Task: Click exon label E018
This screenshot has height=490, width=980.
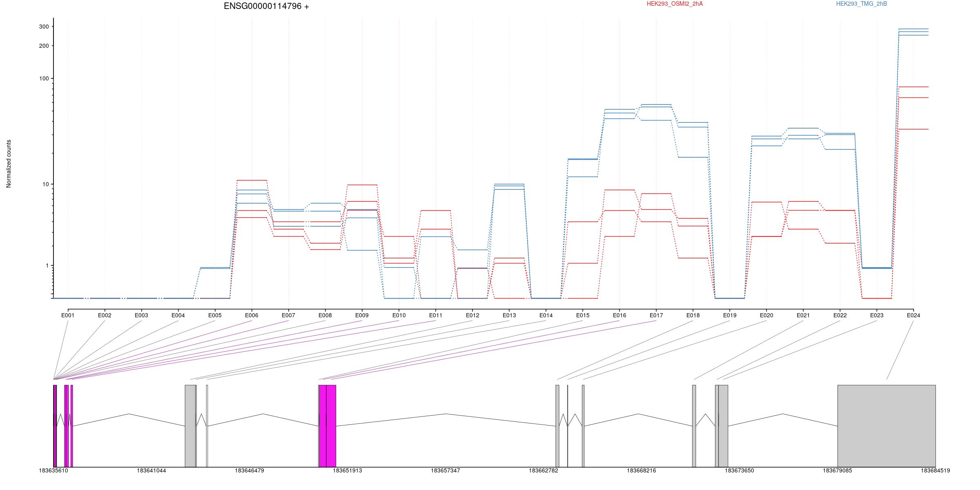Action: 693,315
